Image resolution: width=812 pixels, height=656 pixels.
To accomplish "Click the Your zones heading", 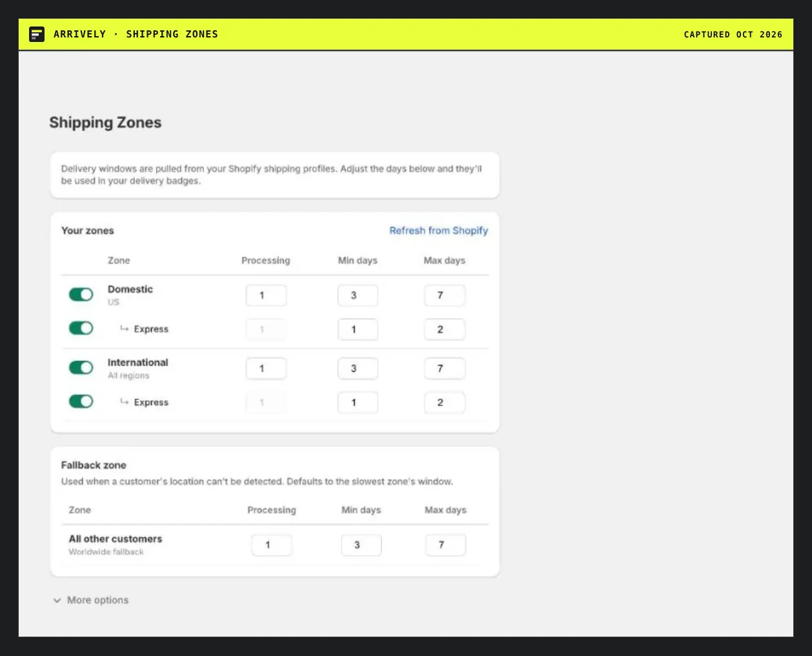I will 88,231.
